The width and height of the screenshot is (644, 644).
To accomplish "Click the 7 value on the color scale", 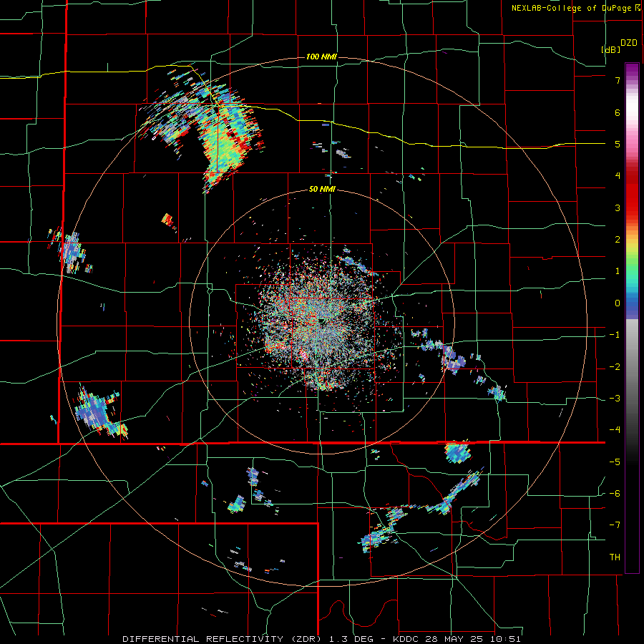I will tap(618, 80).
